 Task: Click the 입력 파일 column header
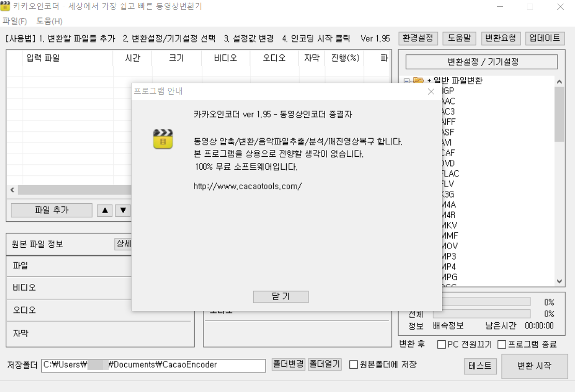pyautogui.click(x=68, y=58)
